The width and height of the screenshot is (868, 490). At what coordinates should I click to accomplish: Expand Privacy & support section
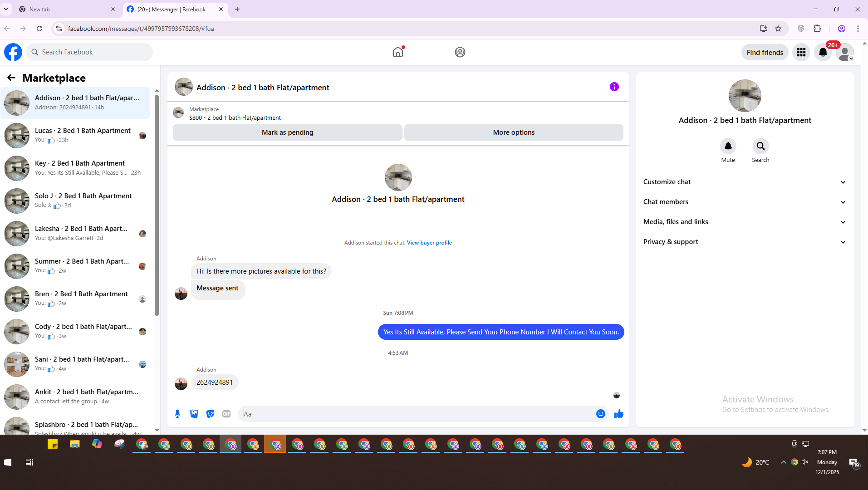click(745, 242)
